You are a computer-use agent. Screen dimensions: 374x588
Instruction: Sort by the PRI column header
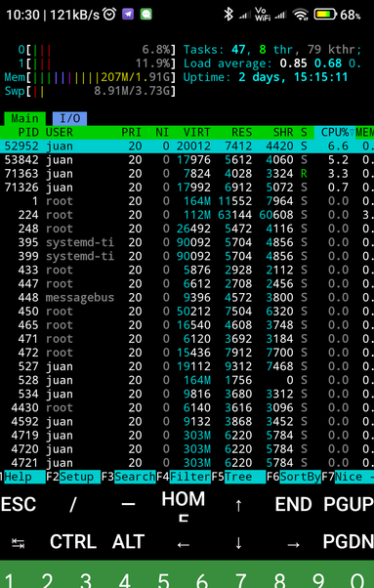click(131, 133)
